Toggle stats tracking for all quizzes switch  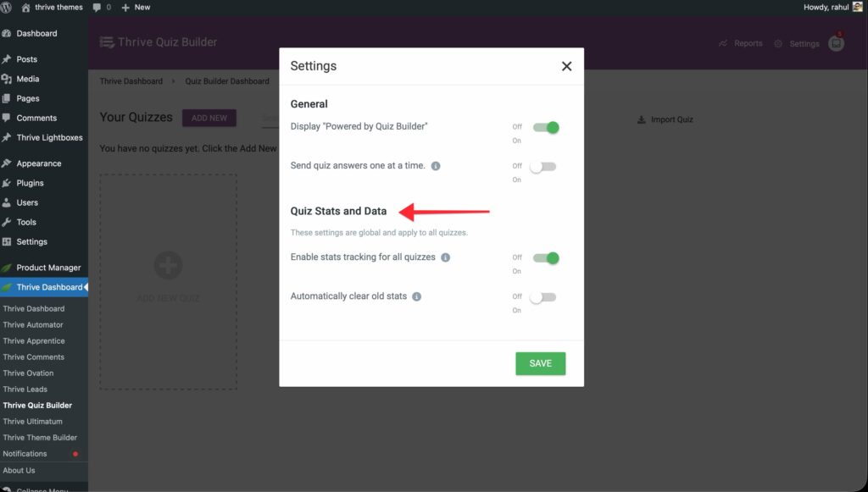(545, 258)
